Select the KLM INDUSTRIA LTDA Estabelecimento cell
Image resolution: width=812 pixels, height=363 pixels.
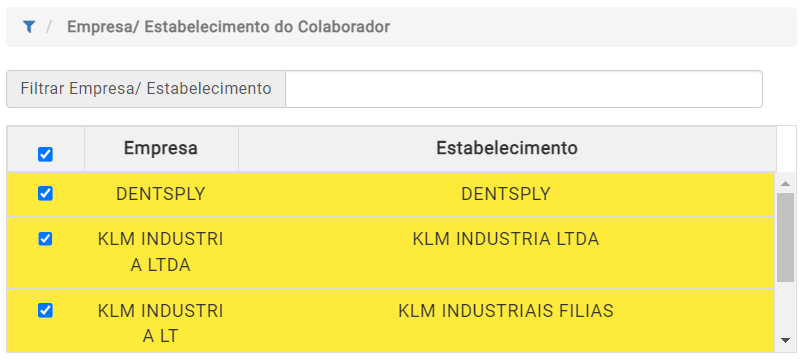tap(506, 252)
